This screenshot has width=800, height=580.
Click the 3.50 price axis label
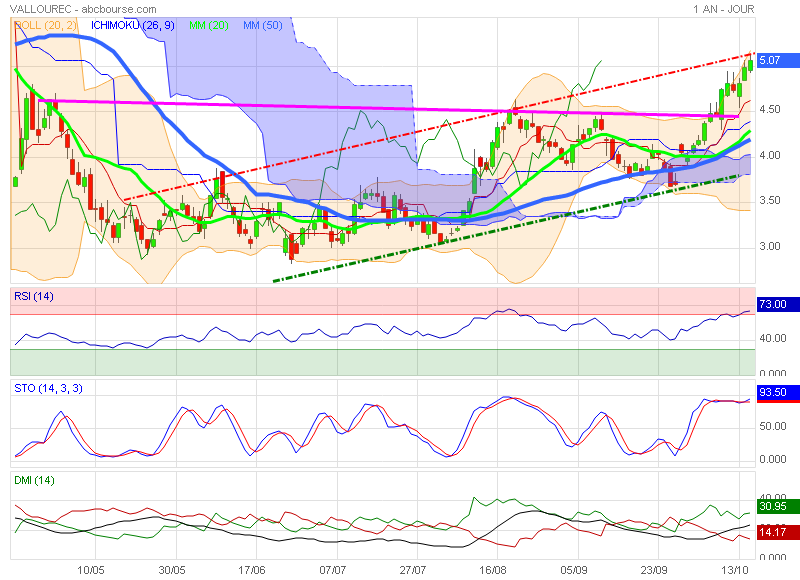point(770,200)
